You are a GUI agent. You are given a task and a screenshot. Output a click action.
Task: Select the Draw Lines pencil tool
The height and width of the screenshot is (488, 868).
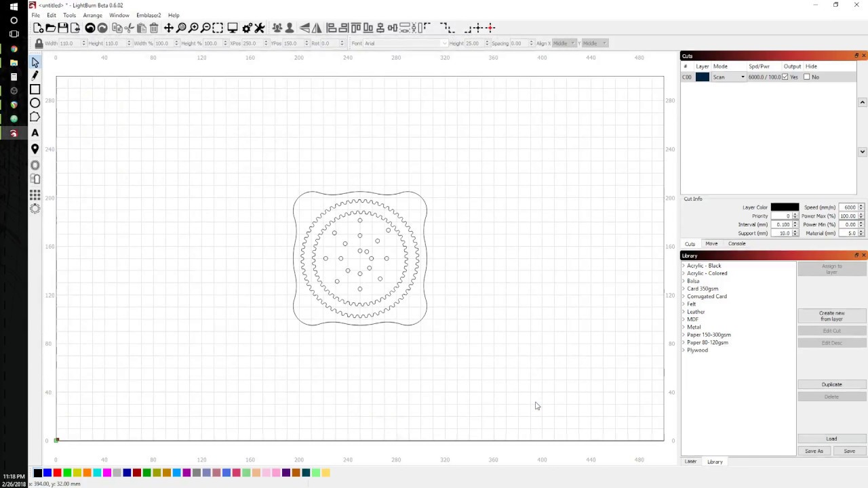(x=35, y=75)
